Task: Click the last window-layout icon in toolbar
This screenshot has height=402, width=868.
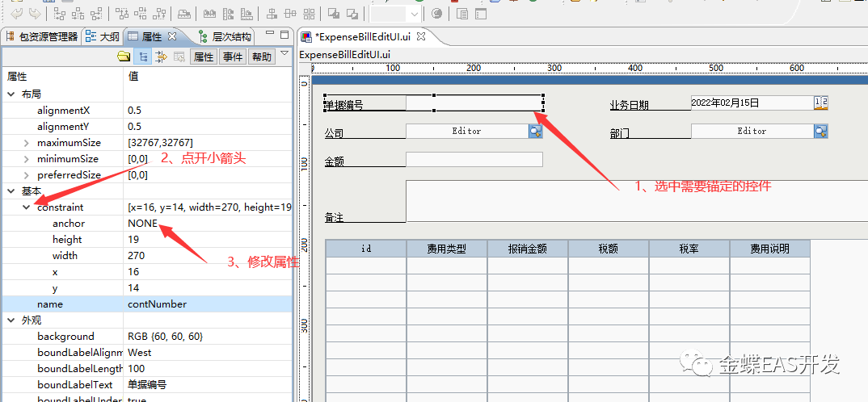Action: (480, 14)
